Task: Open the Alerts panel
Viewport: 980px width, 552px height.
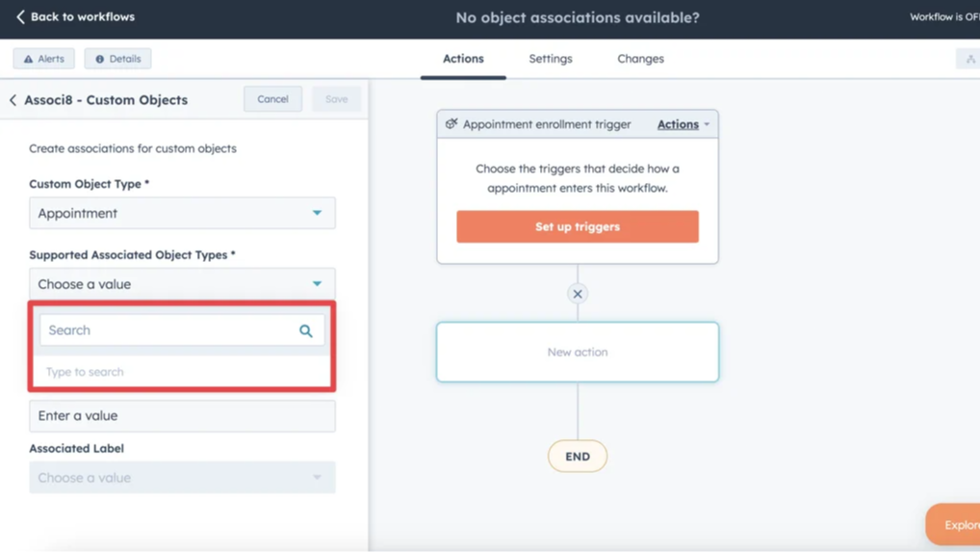Action: 44,59
